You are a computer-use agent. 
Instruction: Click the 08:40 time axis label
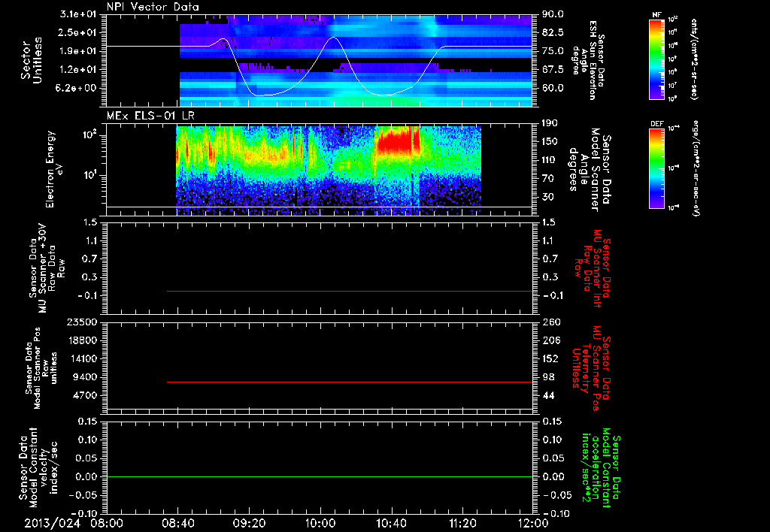177,523
